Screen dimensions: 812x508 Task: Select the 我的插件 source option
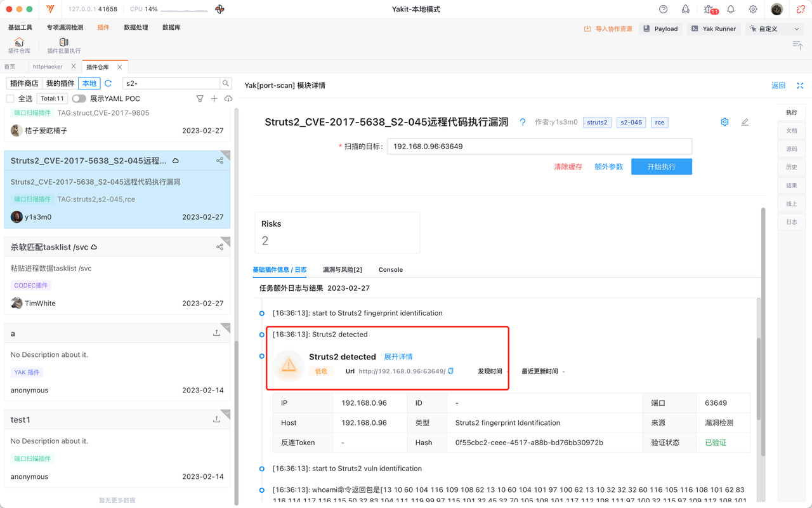click(x=60, y=83)
